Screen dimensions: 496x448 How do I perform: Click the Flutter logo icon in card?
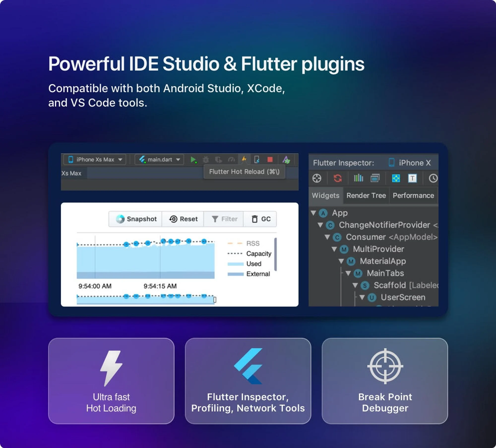[248, 366]
